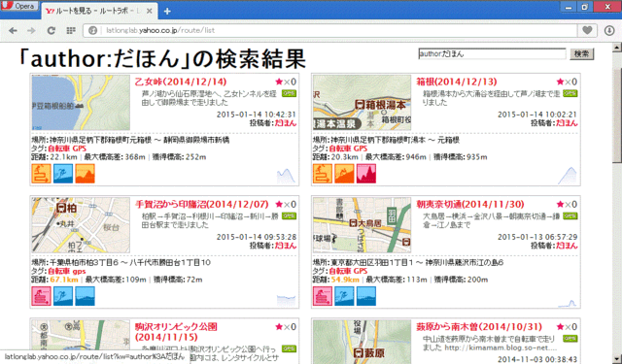The width and height of the screenshot is (622, 364).
Task: Click blue cyclist icon on 乙女峠 card
Action: click(63, 174)
